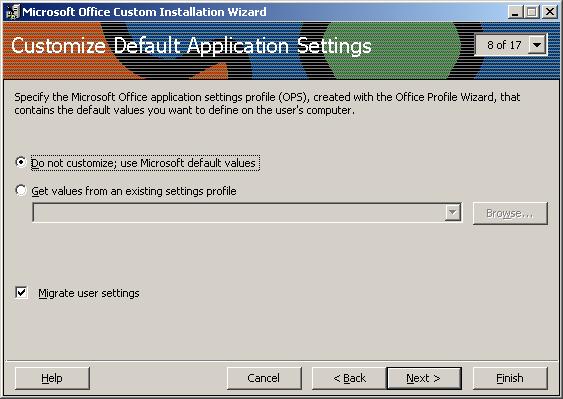
Task: Maximize the Custom Installation Wizard window
Action: coord(531,12)
